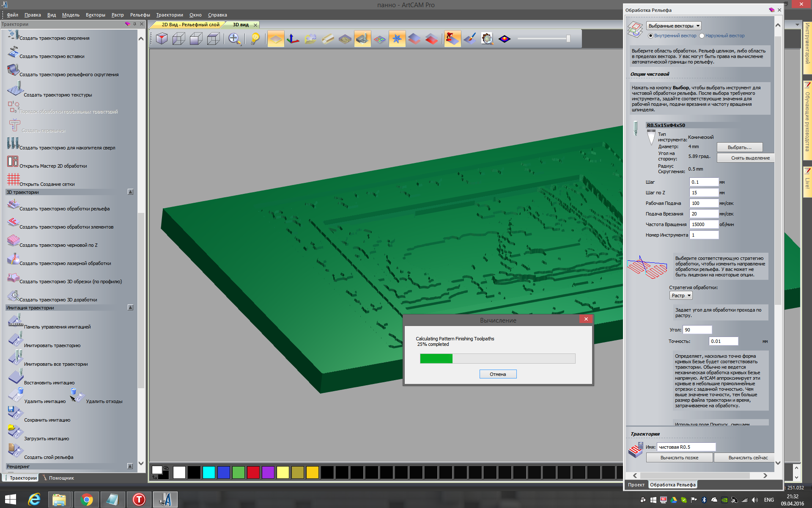Click the isometric view cube icon

click(x=162, y=39)
